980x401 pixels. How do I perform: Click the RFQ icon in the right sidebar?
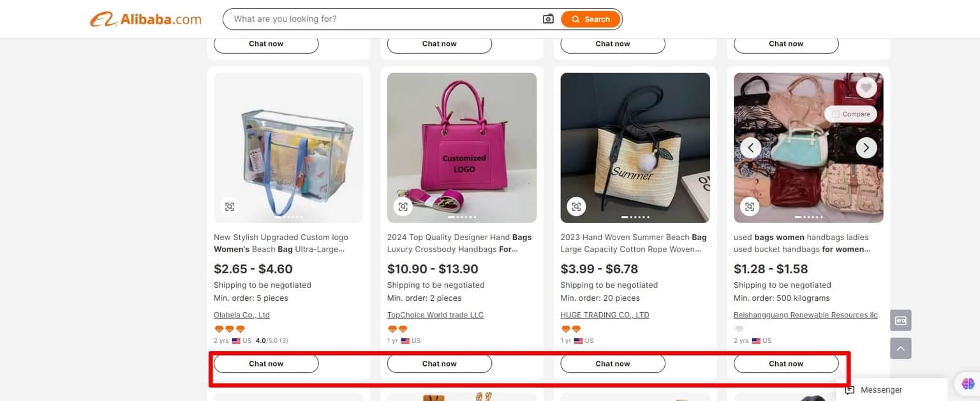click(900, 320)
